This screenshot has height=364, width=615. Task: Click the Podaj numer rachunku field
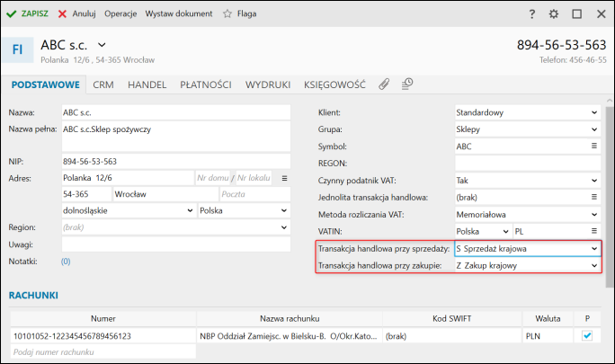point(102,351)
